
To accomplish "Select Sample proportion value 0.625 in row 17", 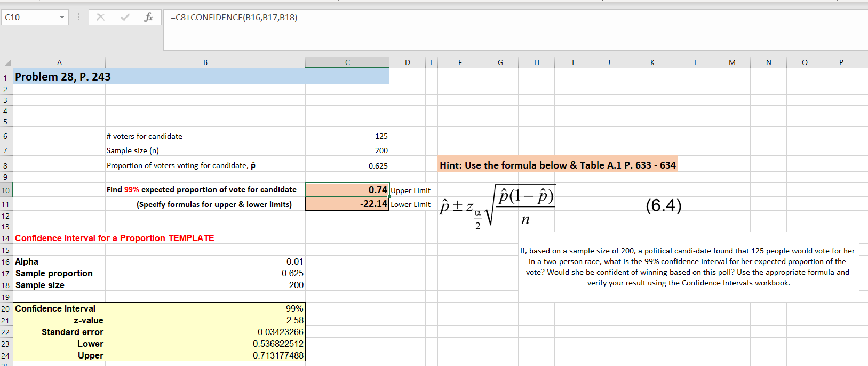I will [205, 273].
